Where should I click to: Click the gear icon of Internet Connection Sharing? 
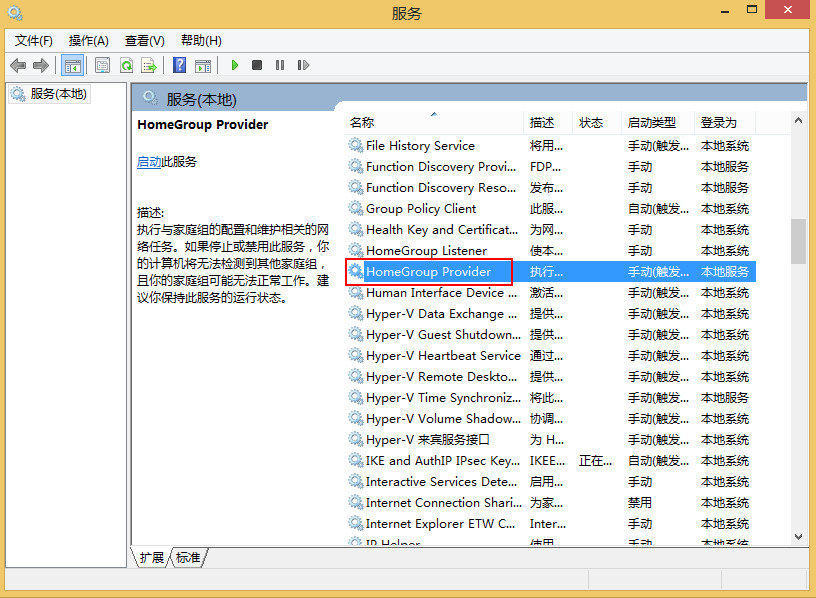(x=356, y=502)
